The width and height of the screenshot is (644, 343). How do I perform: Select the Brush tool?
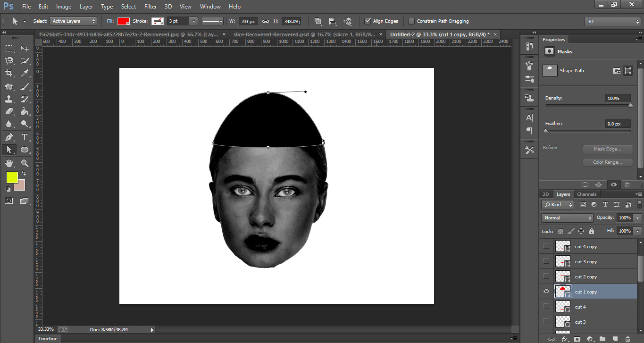pyautogui.click(x=25, y=86)
